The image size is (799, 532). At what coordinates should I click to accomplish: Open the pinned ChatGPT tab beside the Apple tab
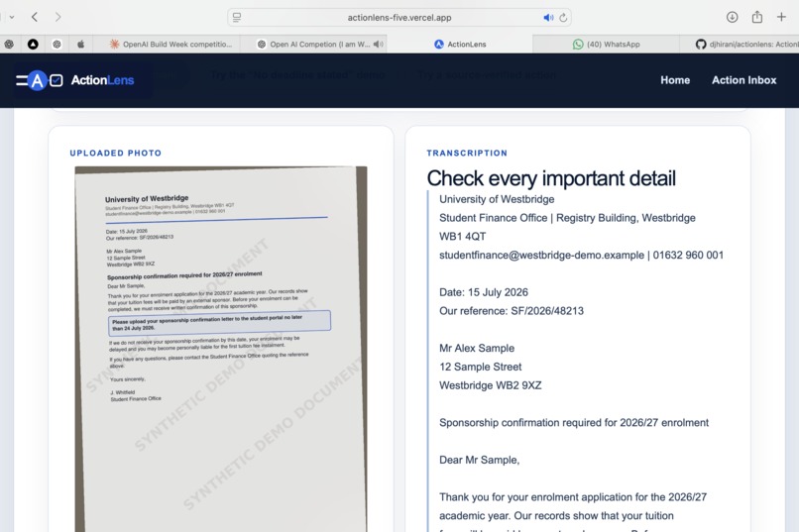(57, 45)
